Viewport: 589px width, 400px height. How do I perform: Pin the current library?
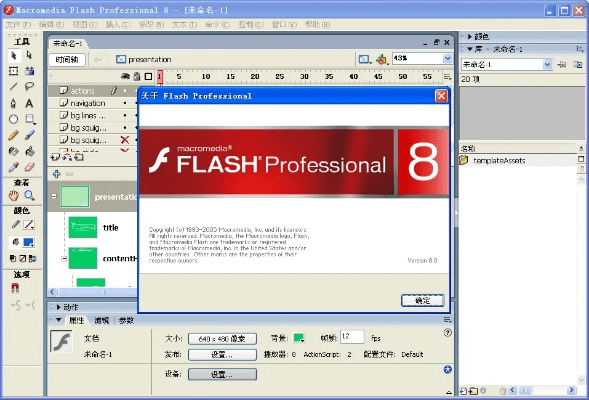click(562, 65)
